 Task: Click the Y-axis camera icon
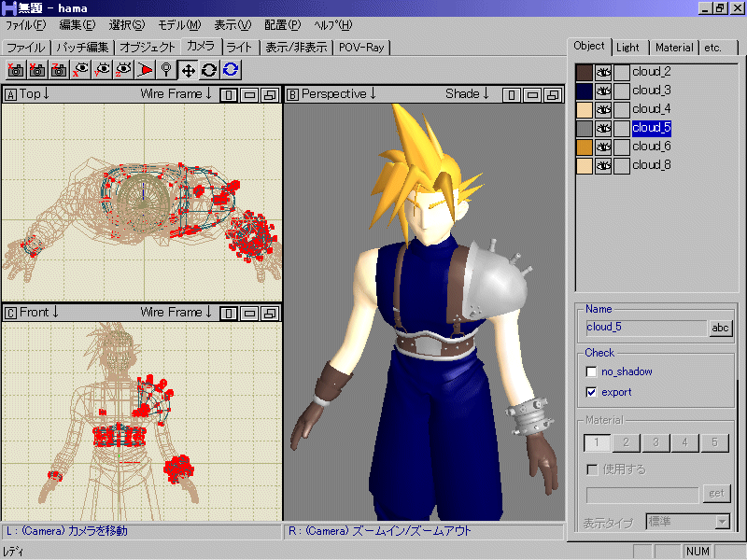point(37,70)
